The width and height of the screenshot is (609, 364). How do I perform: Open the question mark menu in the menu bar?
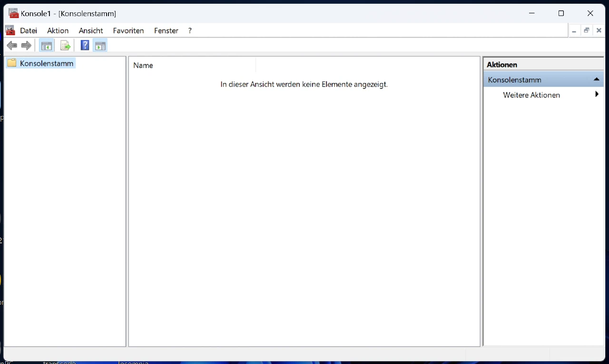coord(190,30)
